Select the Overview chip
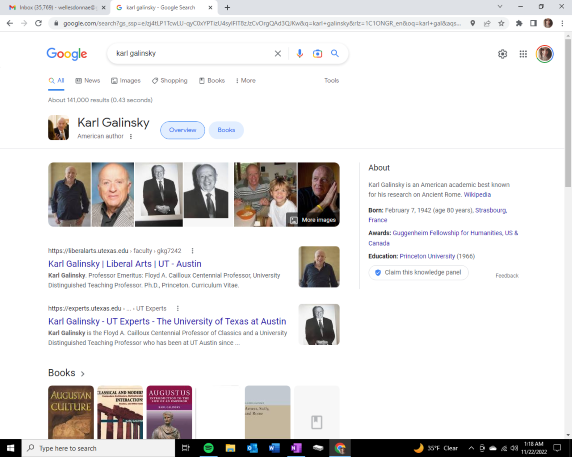The image size is (572, 457). click(182, 130)
